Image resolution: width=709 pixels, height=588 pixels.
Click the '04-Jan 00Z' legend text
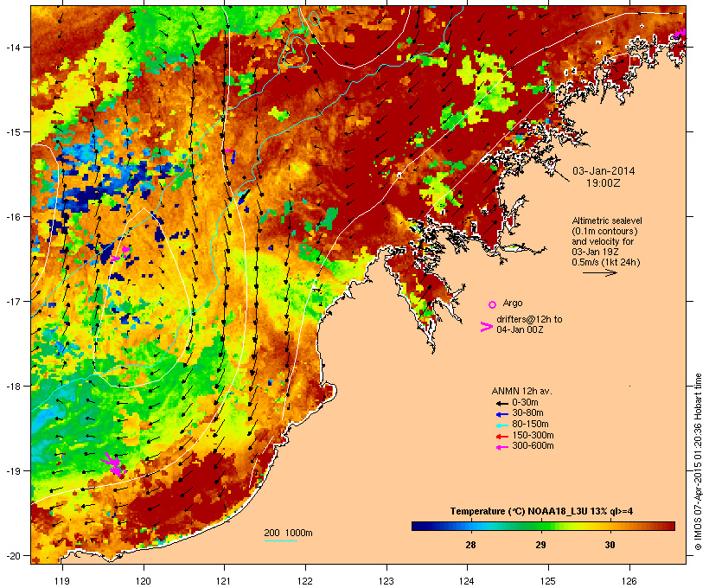520,329
